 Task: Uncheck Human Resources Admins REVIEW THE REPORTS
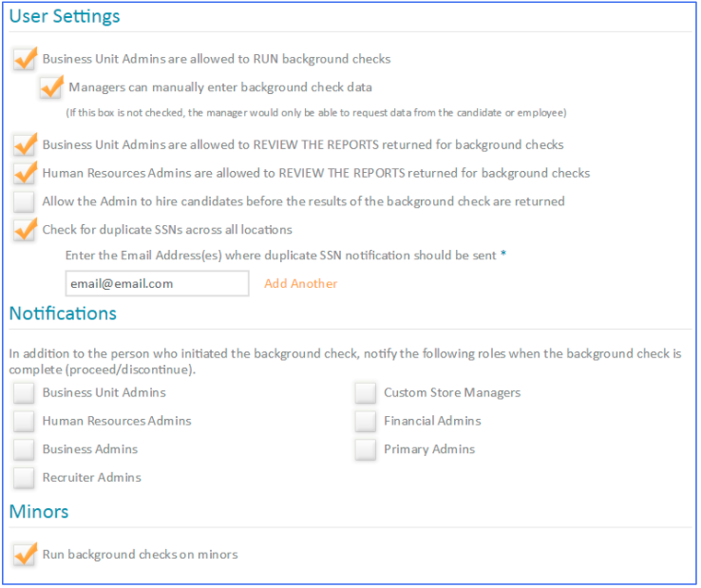[24, 174]
